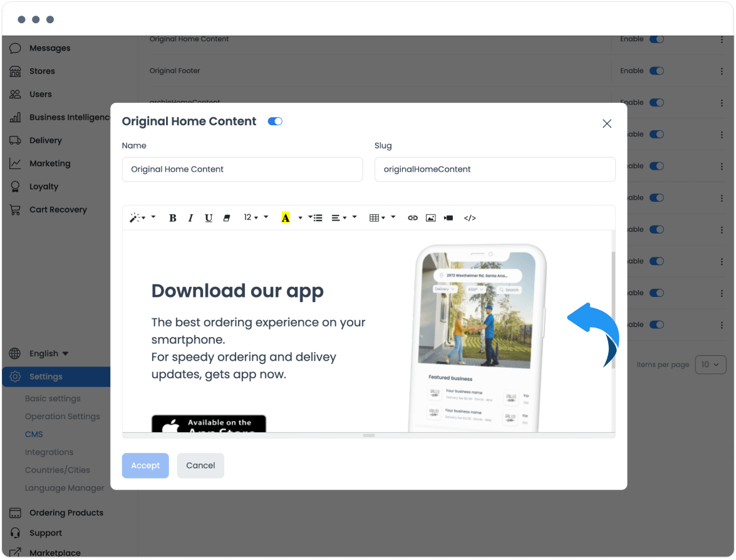Close the Original Home Content dialog

click(x=607, y=123)
